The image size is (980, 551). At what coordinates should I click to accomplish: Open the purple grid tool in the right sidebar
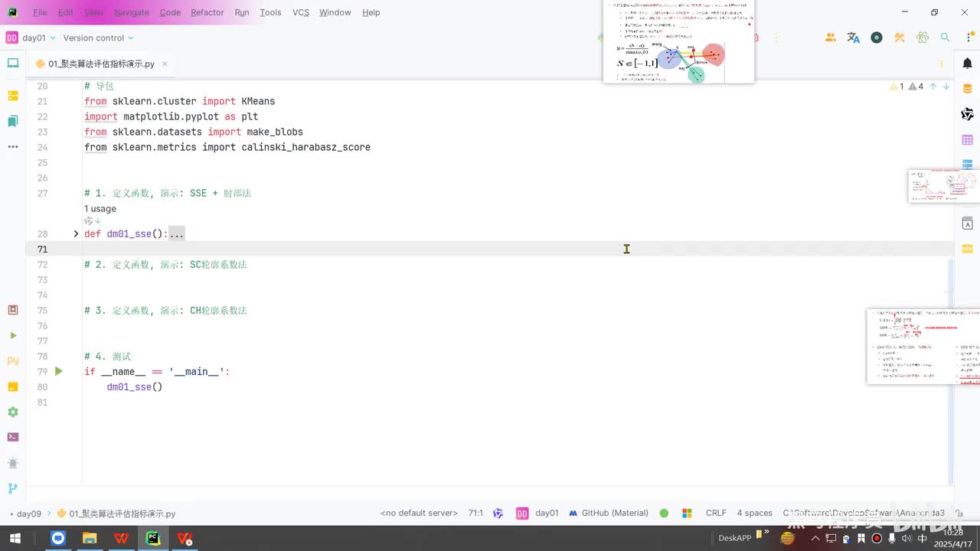coord(967,140)
